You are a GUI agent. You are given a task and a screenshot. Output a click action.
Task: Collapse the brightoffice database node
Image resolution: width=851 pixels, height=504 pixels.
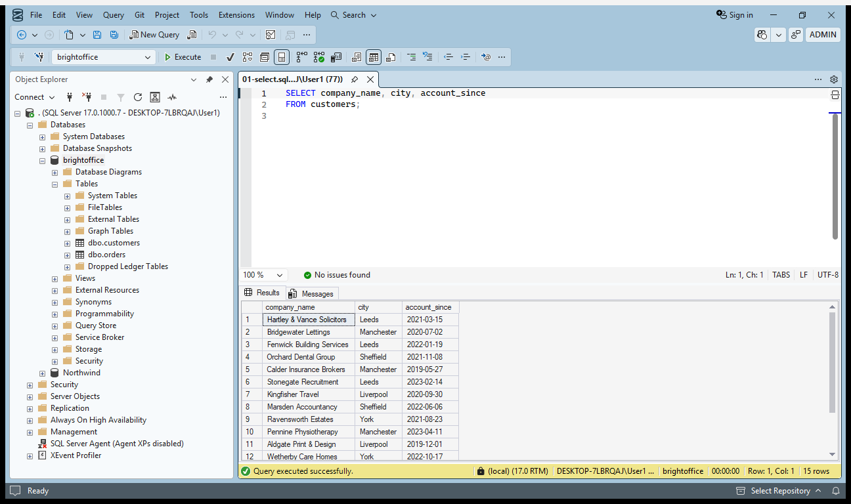[x=42, y=160]
